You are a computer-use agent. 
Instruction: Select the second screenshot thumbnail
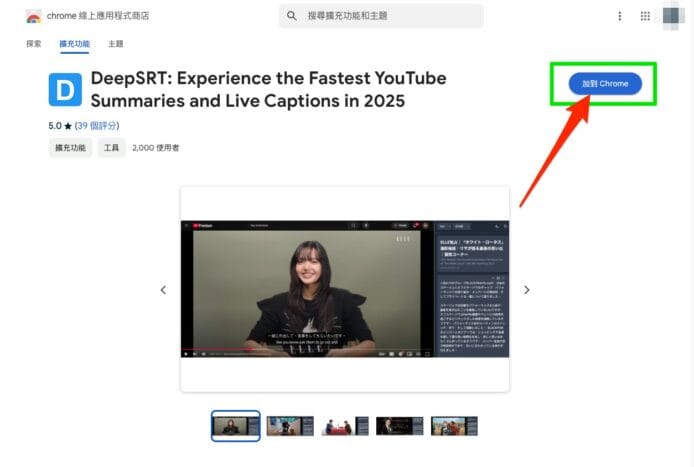[290, 426]
